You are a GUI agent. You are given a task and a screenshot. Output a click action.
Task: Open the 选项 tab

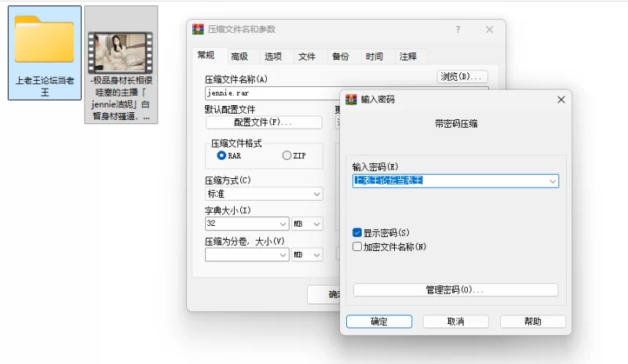(273, 56)
